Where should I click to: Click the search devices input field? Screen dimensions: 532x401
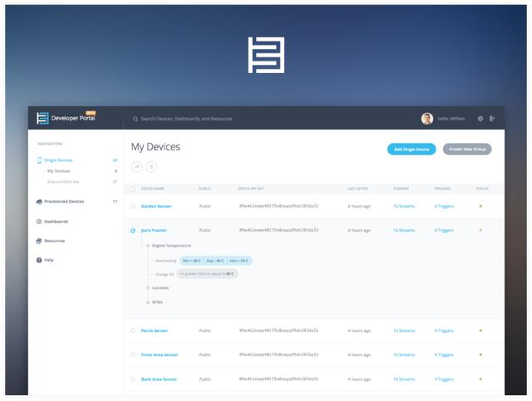coord(249,119)
